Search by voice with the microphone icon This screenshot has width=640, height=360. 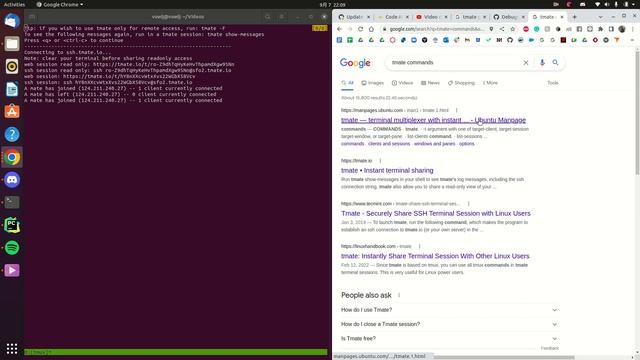point(542,62)
